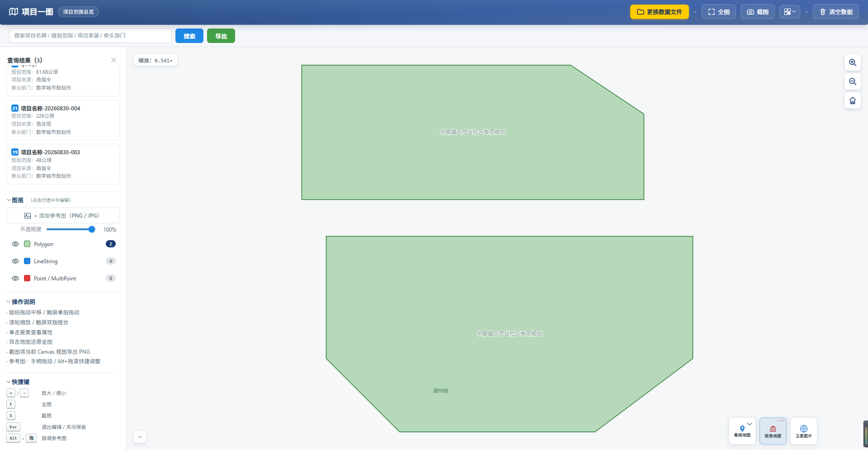The width and height of the screenshot is (868, 450).
Task: Select the Polygon layer row label
Action: pyautogui.click(x=43, y=244)
